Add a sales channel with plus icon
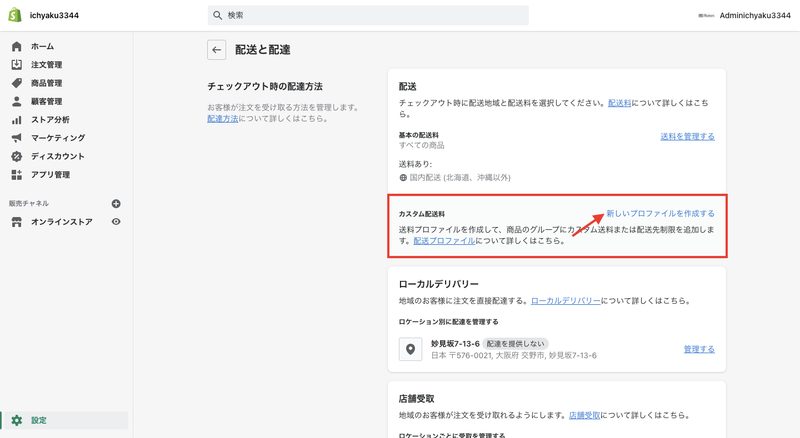 point(116,204)
